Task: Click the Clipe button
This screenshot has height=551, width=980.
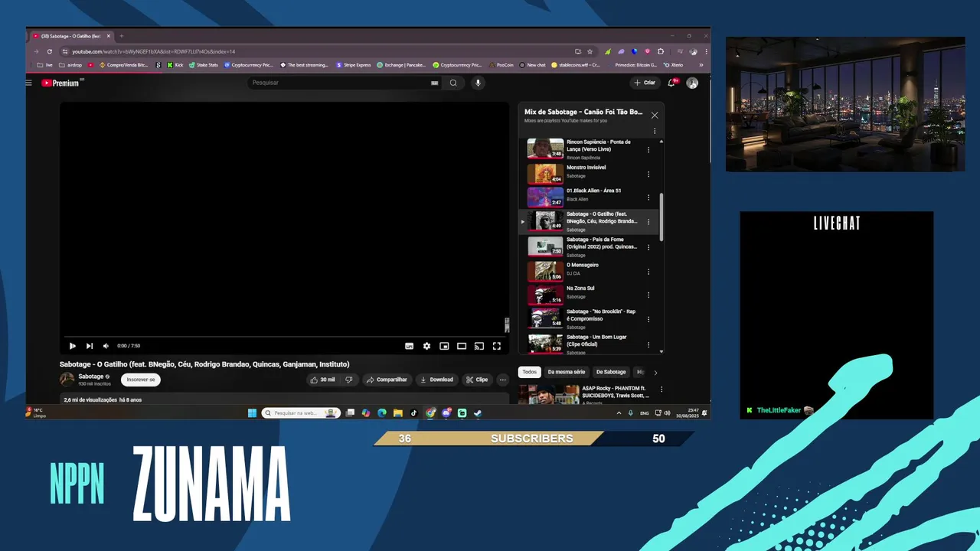Action: coord(477,380)
